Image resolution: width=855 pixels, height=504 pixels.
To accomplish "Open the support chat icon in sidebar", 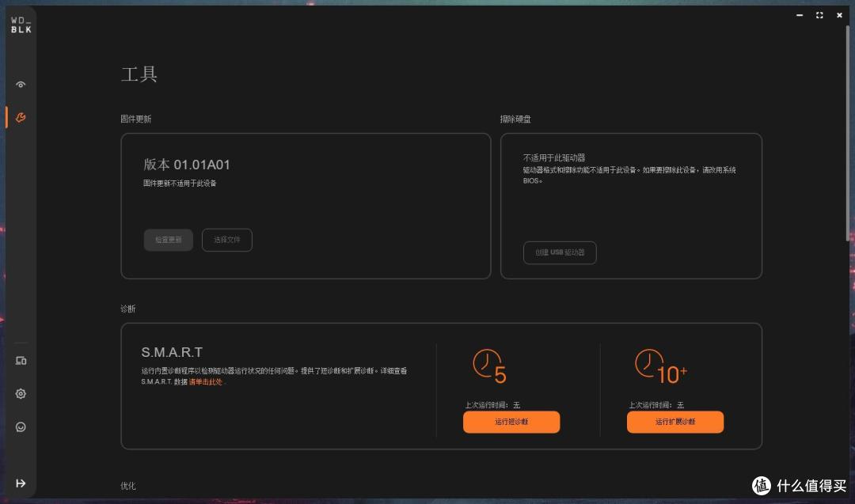I will (x=21, y=426).
